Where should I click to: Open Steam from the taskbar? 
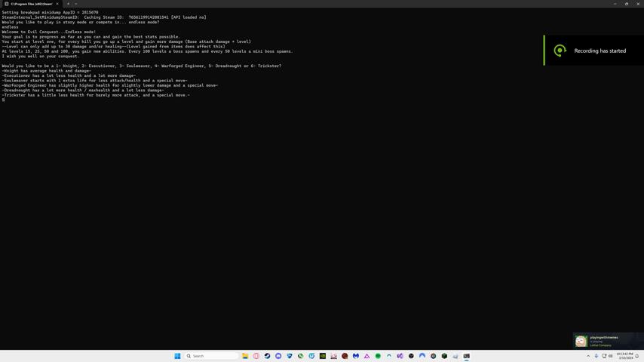(x=267, y=356)
